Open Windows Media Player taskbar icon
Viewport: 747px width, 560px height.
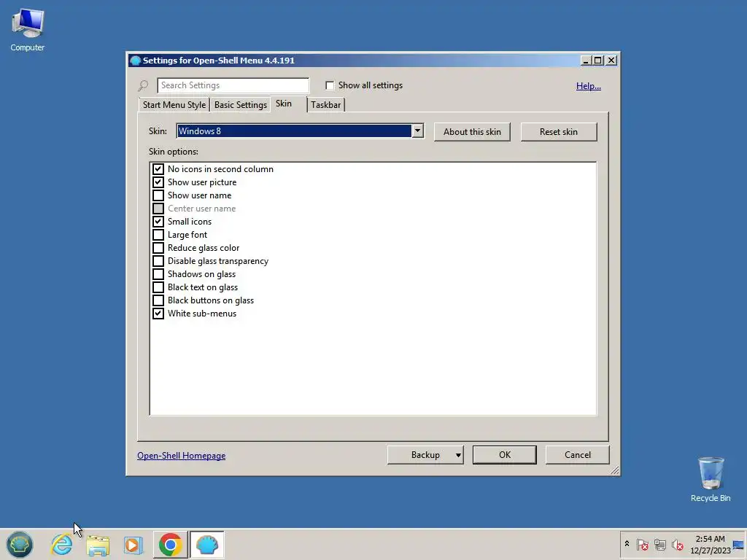pos(133,545)
